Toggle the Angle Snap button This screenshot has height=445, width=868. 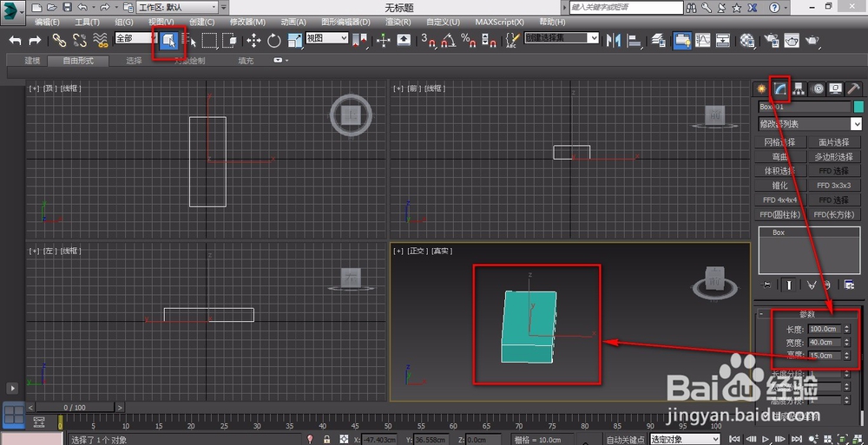click(x=449, y=41)
